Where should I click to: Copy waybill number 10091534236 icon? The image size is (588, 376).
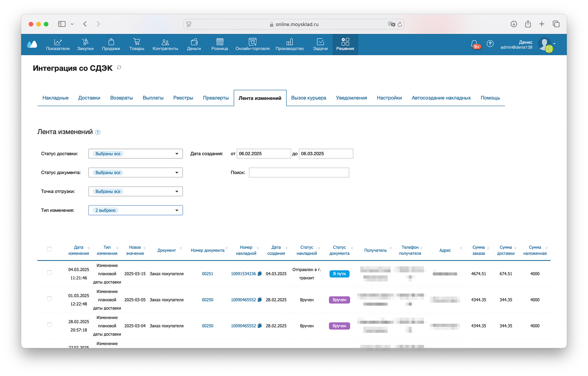pyautogui.click(x=260, y=274)
